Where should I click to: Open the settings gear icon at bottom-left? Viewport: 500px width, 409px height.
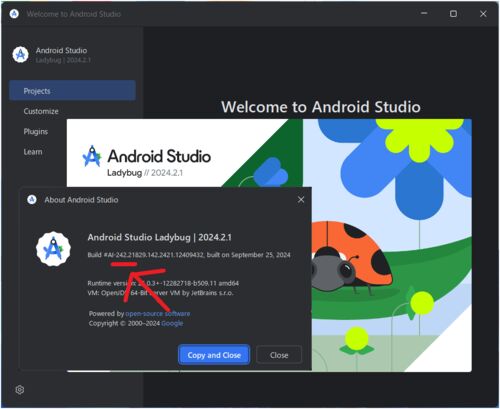click(x=20, y=389)
